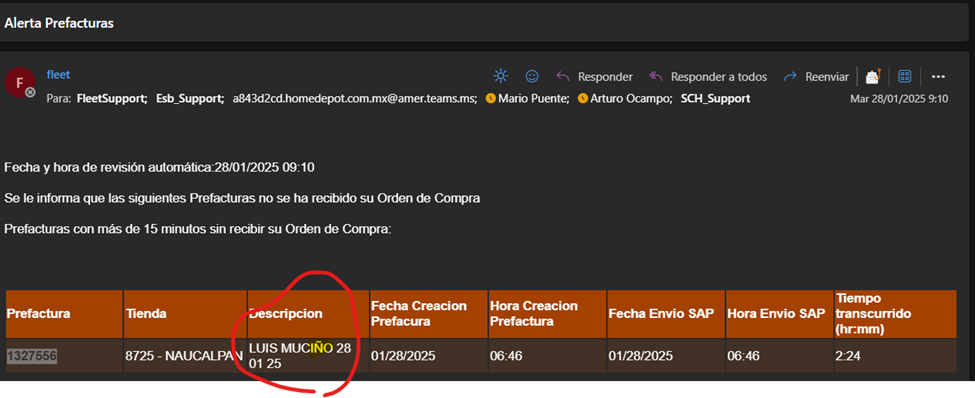Viewport: 975px width, 398px height.
Task: Click the fleet sender avatar
Action: click(20, 82)
